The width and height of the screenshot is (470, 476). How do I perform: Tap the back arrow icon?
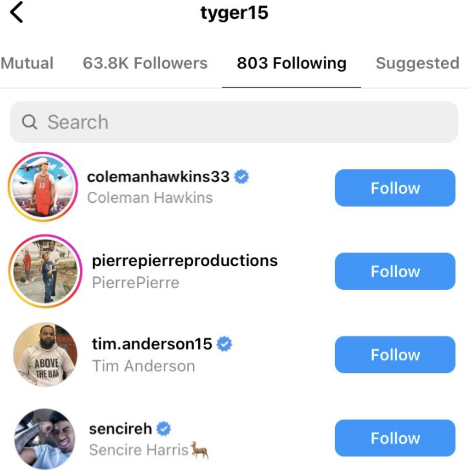point(17,12)
